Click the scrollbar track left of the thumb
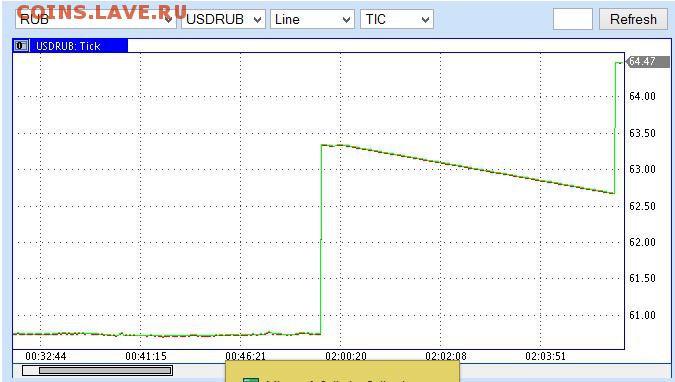This screenshot has height=382, width=675. coord(31,370)
